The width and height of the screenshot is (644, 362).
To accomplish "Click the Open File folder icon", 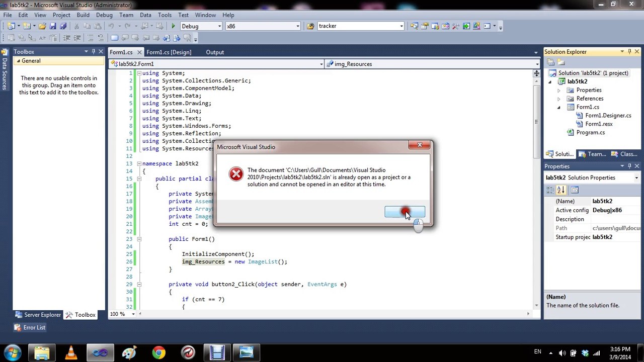I will click(42, 26).
